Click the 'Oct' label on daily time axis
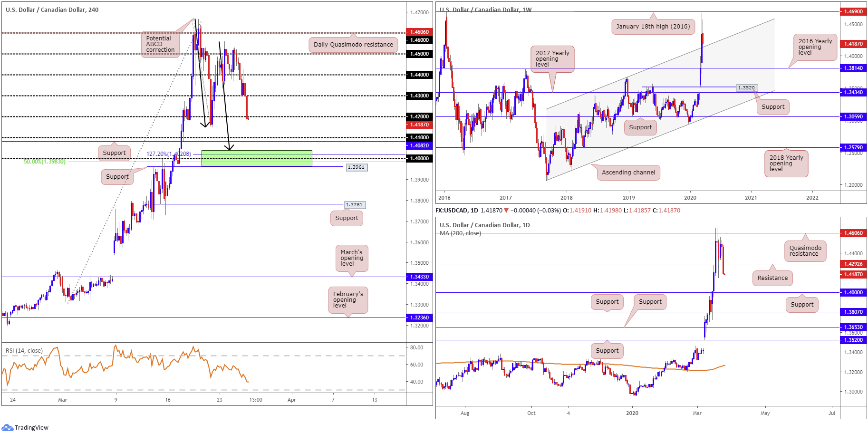Screen dimensions: 868x433 pos(531,414)
